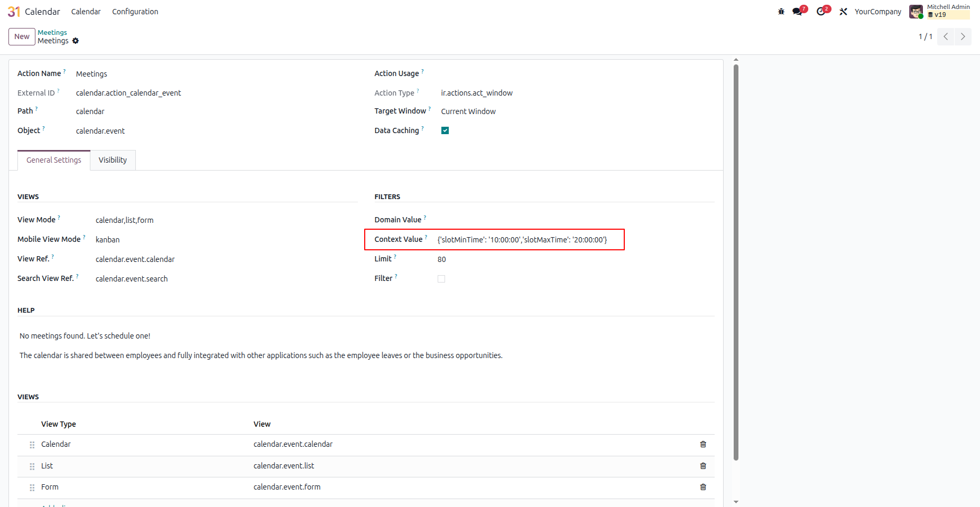Grab the List row drag handle
Screen dimensions: 980x507
(32, 466)
